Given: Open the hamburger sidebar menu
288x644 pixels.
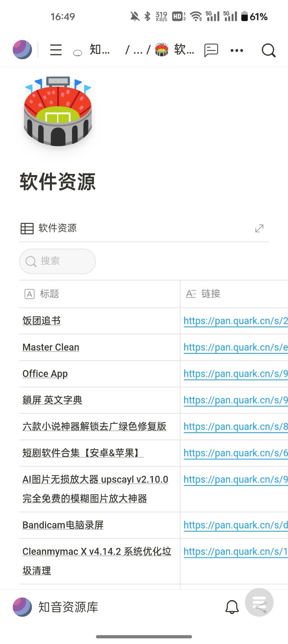Looking at the screenshot, I should pyautogui.click(x=56, y=50).
